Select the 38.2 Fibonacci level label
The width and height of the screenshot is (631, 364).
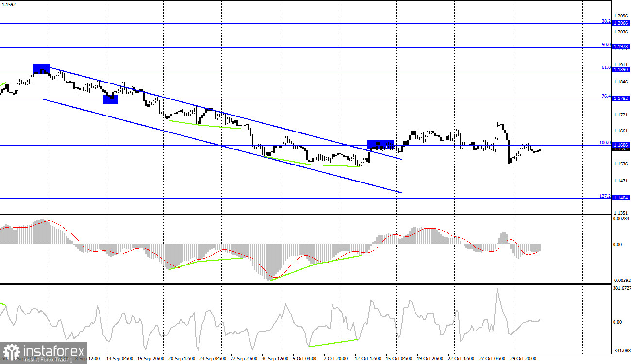point(606,21)
